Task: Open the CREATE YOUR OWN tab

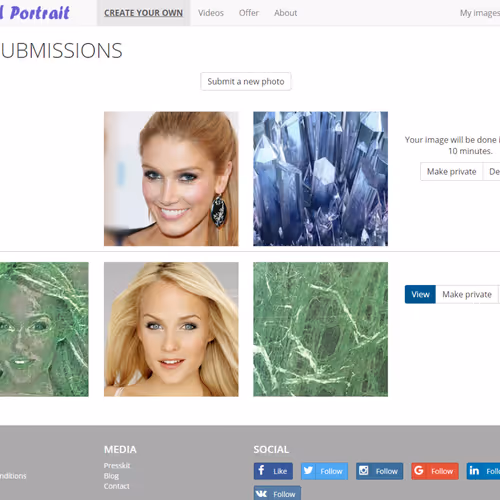Action: tap(143, 13)
